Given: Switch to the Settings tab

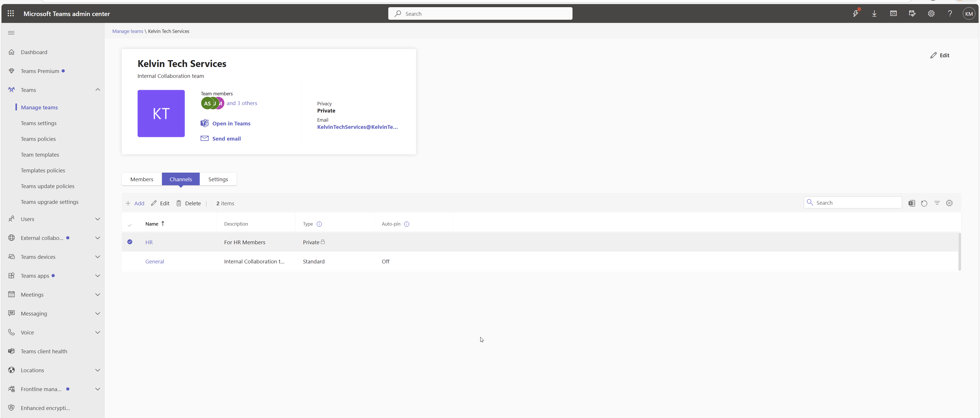Looking at the screenshot, I should (x=218, y=179).
